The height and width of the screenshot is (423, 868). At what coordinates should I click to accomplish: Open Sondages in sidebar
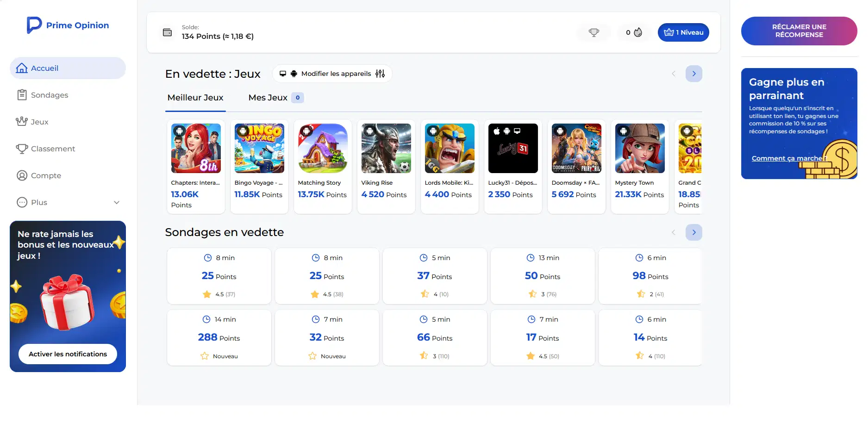click(68, 95)
